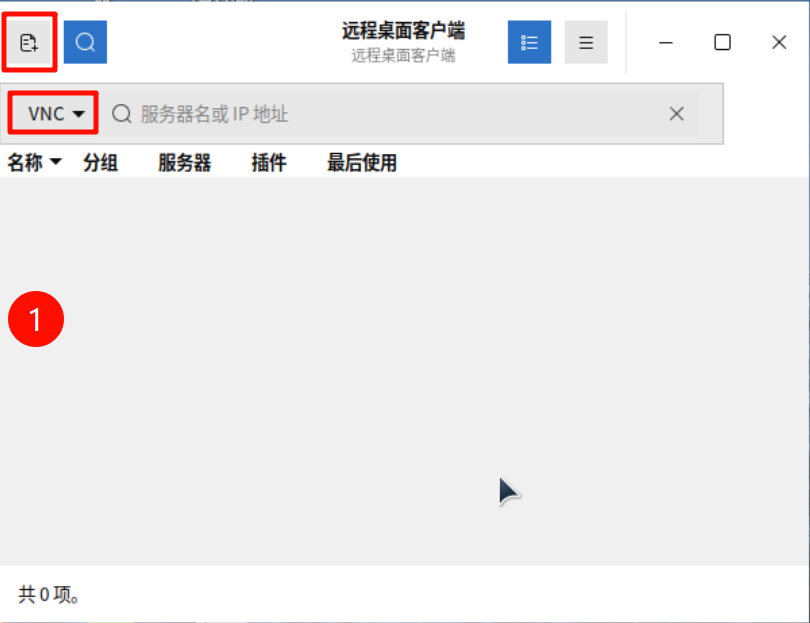Open the hamburger main menu
This screenshot has height=623, width=810.
[586, 42]
